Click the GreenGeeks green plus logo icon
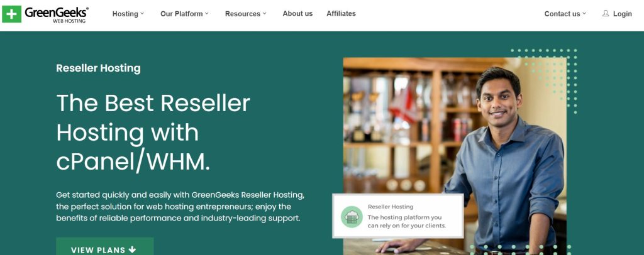 [x=11, y=14]
